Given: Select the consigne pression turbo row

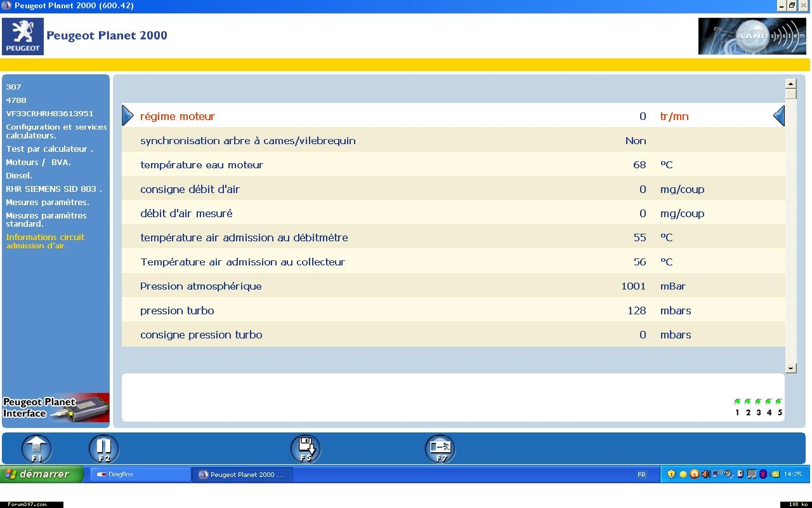Looking at the screenshot, I should tap(453, 335).
